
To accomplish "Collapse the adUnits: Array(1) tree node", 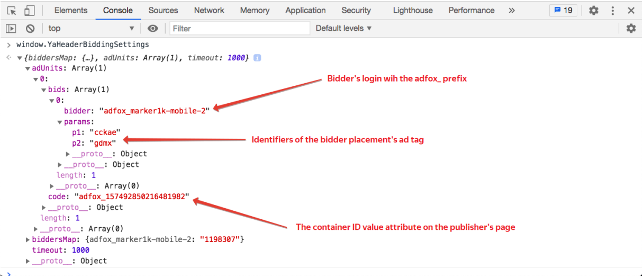I will coord(28,68).
